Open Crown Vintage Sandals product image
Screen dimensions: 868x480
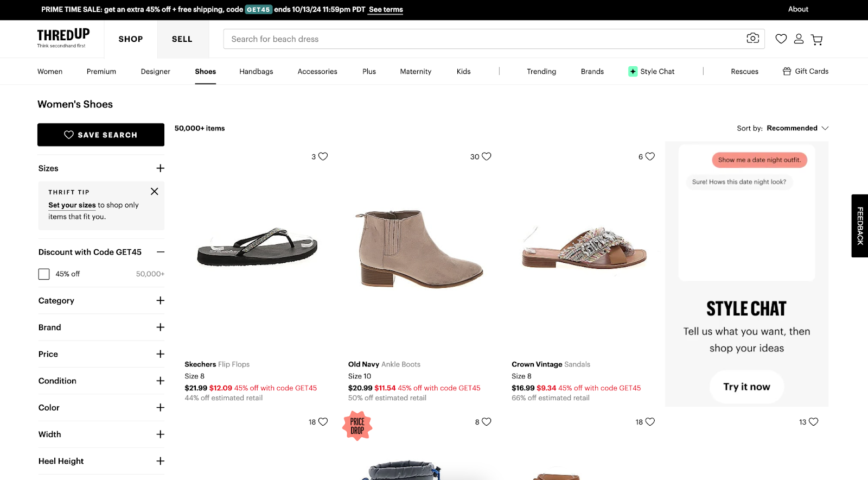(x=584, y=247)
